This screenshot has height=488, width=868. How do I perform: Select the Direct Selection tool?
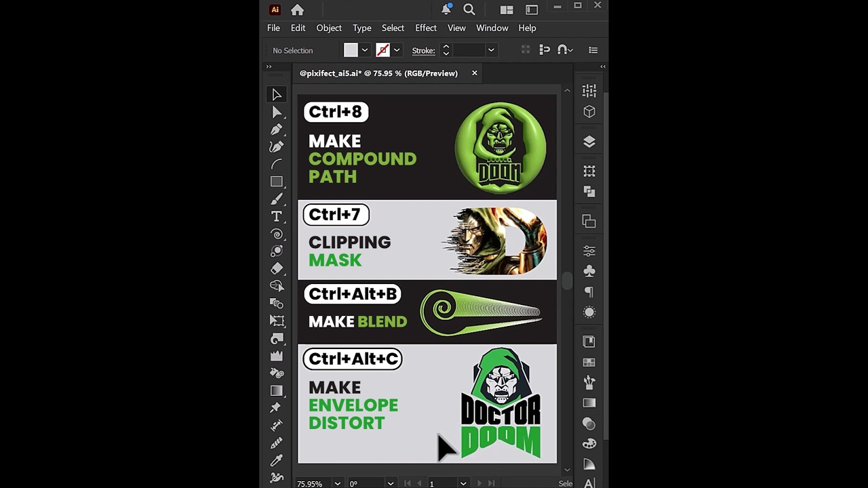[x=277, y=112]
